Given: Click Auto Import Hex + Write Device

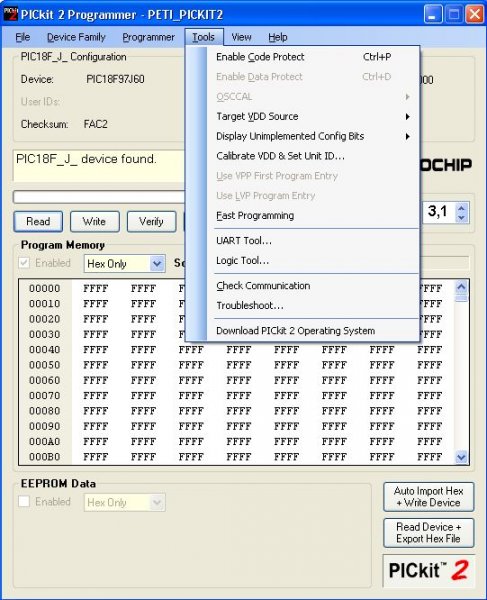Looking at the screenshot, I should click(x=428, y=497).
